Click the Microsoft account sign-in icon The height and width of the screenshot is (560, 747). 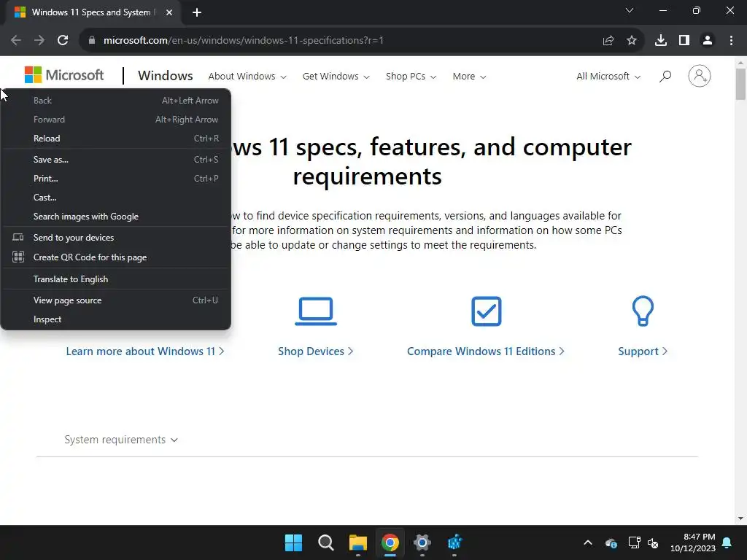(x=700, y=76)
